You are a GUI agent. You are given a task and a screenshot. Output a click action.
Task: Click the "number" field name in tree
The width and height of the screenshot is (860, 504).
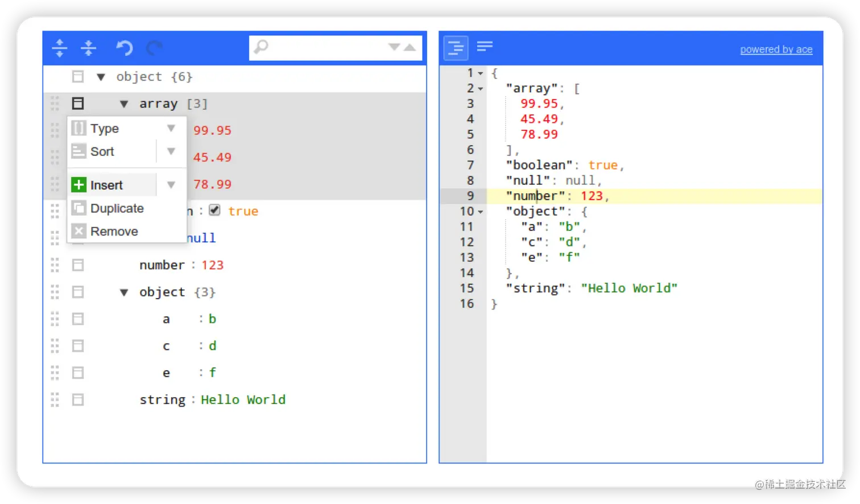coord(162,265)
